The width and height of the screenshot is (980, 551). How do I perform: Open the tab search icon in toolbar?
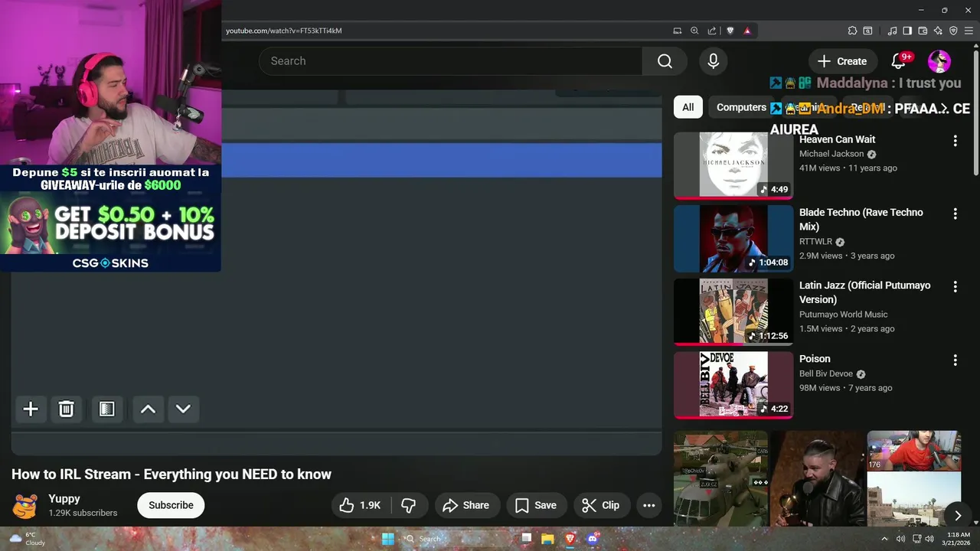[x=867, y=31]
